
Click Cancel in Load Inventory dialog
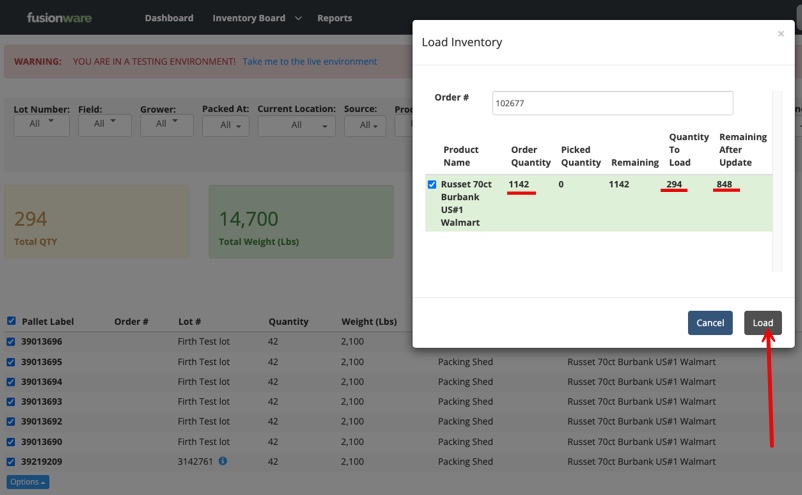click(x=710, y=323)
